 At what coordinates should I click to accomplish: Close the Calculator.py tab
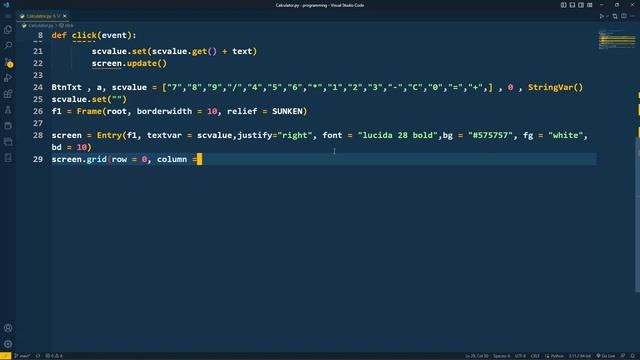pyautogui.click(x=65, y=16)
